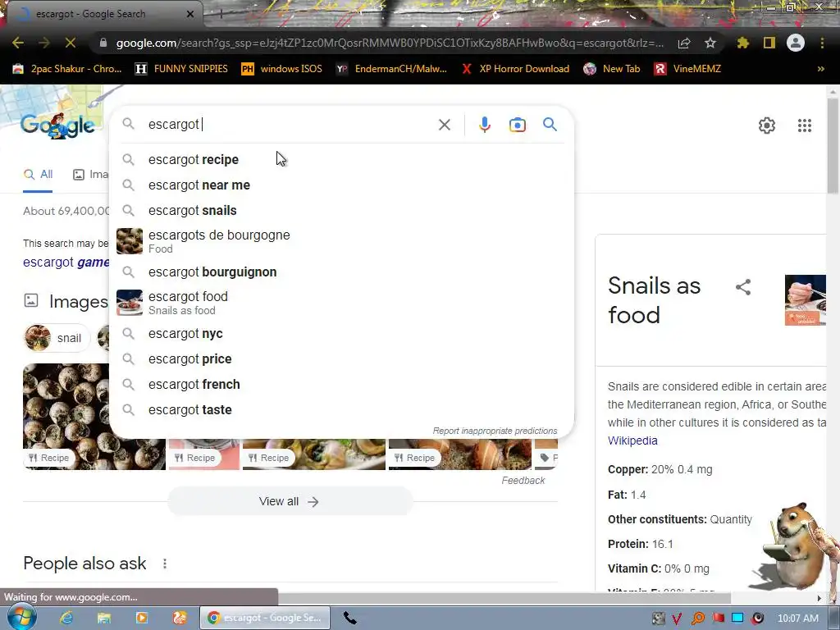840x630 pixels.
Task: Open the FUNNY SNIPPIES bookmark
Action: click(x=181, y=69)
